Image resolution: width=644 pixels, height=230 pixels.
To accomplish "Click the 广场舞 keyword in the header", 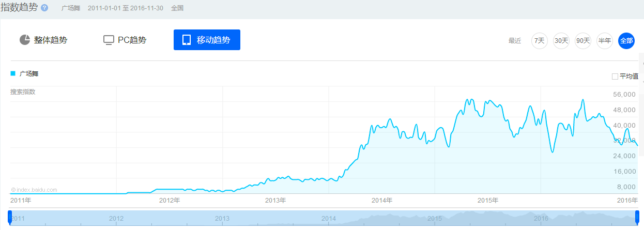I will pyautogui.click(x=70, y=8).
